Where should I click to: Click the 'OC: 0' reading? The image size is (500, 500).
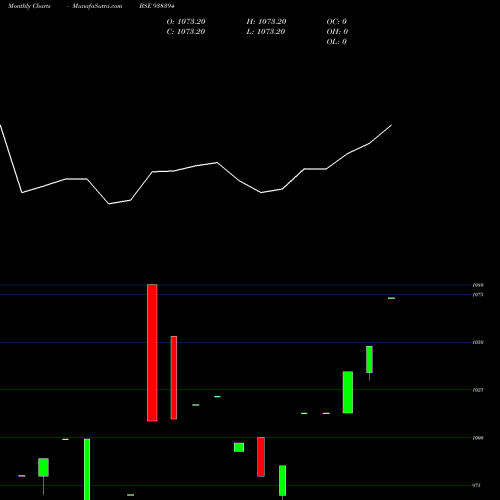337,22
